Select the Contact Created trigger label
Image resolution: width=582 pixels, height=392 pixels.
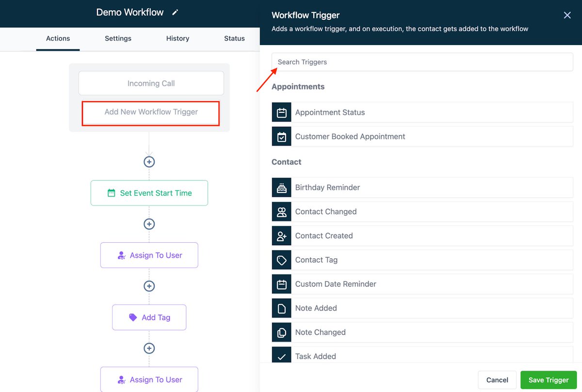(324, 236)
